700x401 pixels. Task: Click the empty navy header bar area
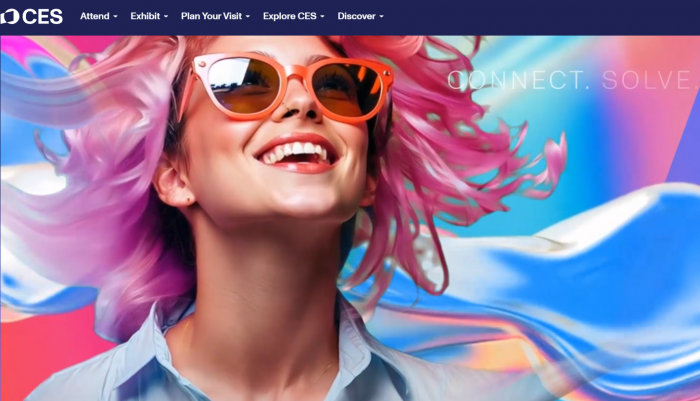(x=550, y=16)
